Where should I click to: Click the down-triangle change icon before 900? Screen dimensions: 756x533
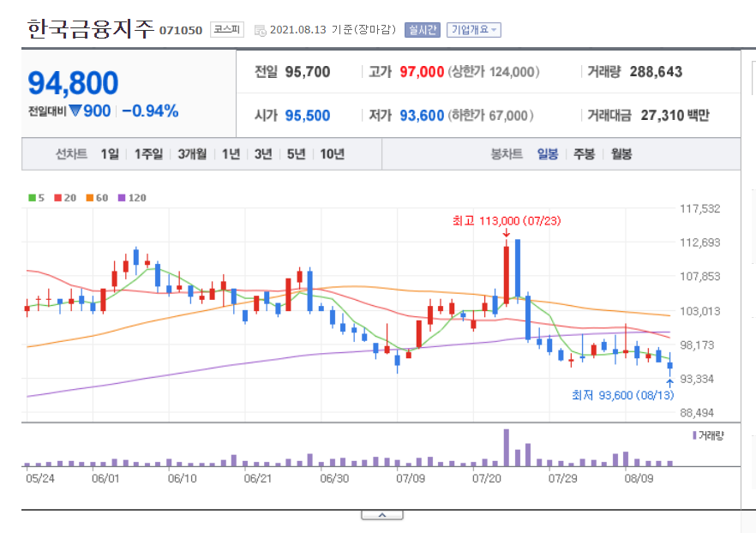coord(75,111)
